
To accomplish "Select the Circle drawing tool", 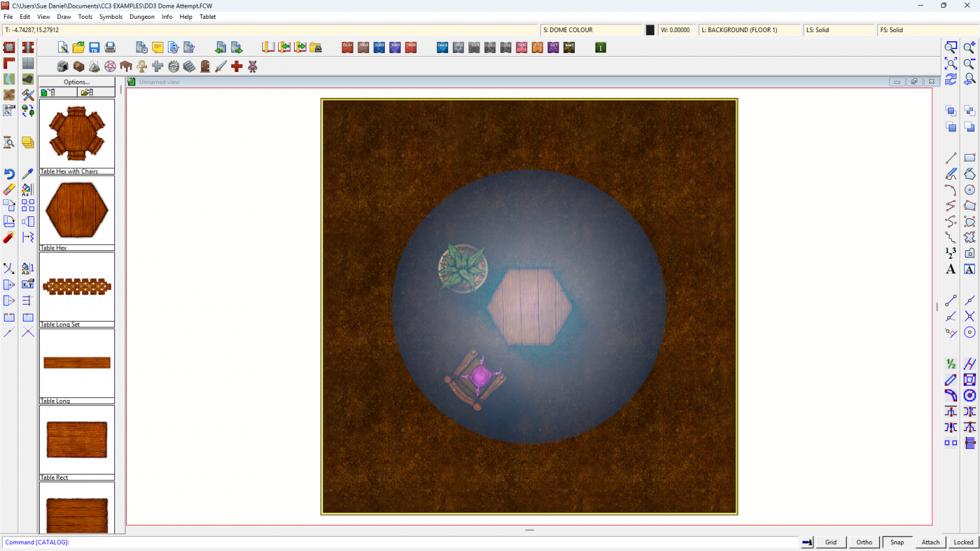I will click(970, 190).
